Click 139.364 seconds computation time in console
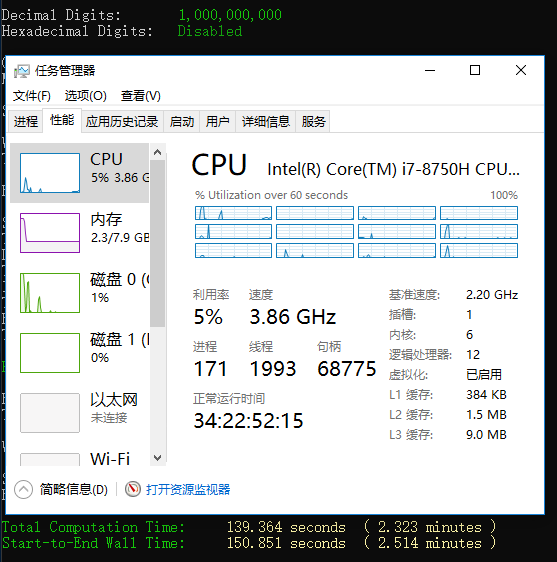Image resolution: width=557 pixels, height=562 pixels. point(286,527)
